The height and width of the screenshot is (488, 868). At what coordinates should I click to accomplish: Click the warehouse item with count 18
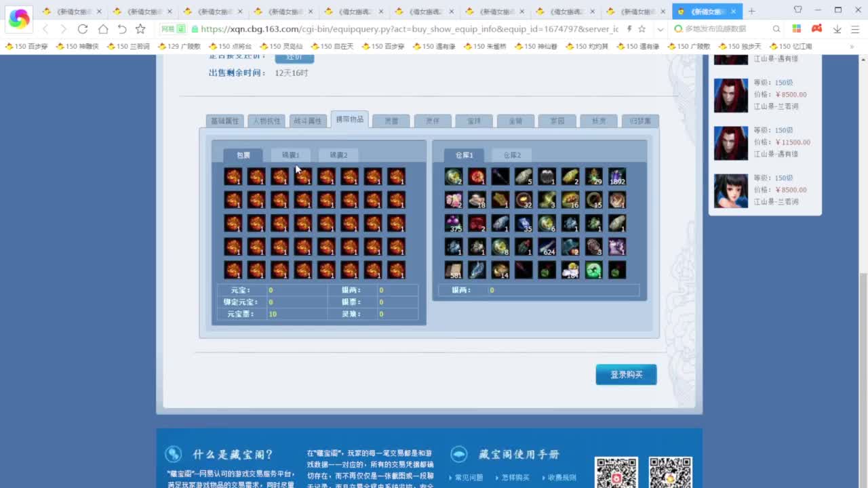[477, 200]
